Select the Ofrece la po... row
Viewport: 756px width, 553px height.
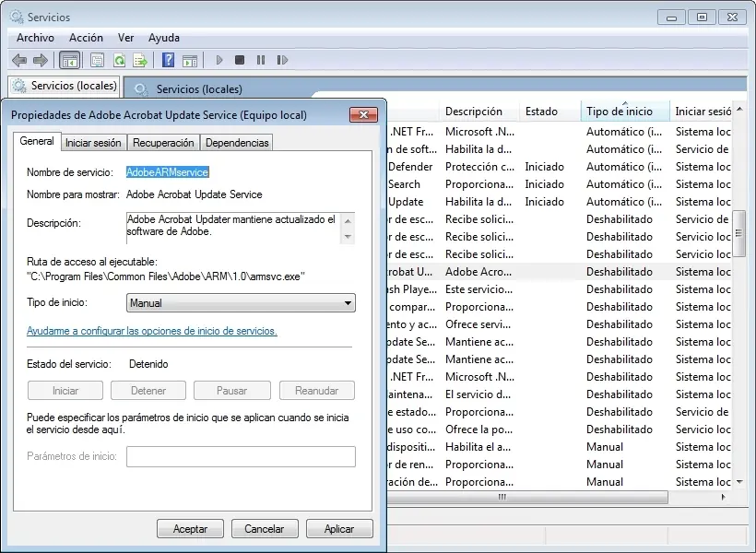click(560, 429)
